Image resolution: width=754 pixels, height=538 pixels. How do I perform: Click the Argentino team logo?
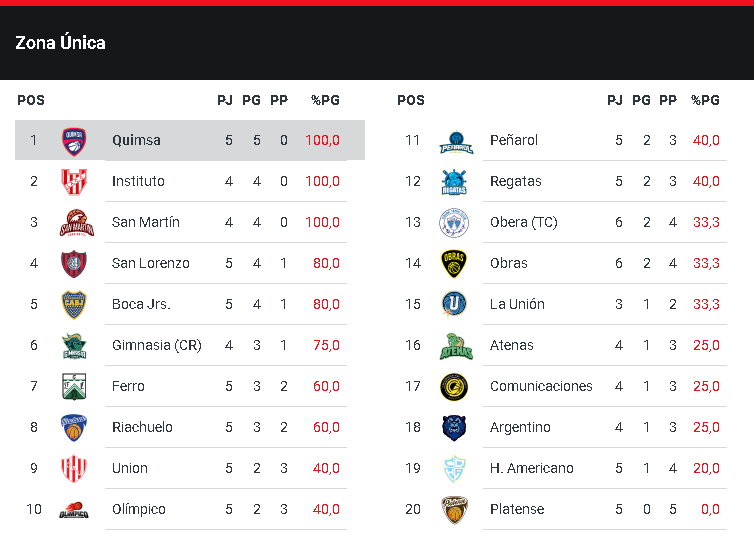tap(455, 427)
